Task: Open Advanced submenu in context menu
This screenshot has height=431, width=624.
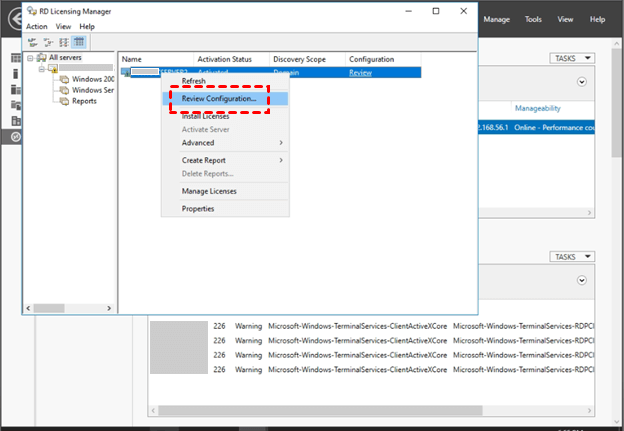Action: [198, 143]
